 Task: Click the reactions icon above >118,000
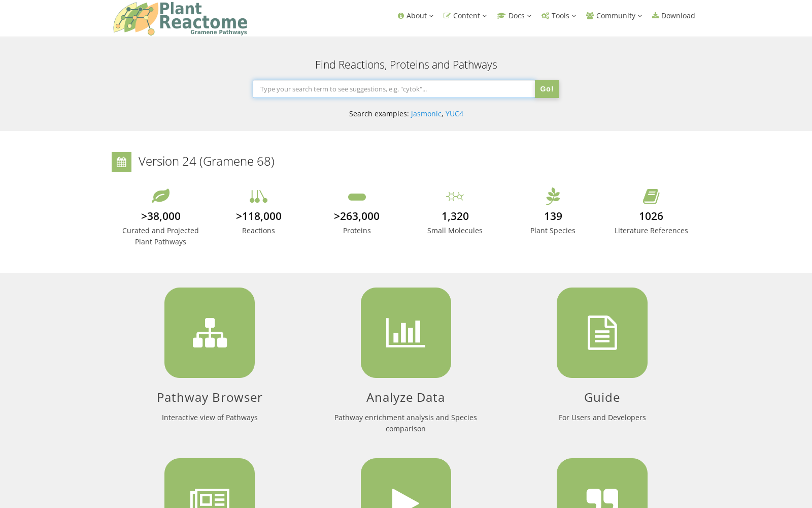(258, 196)
